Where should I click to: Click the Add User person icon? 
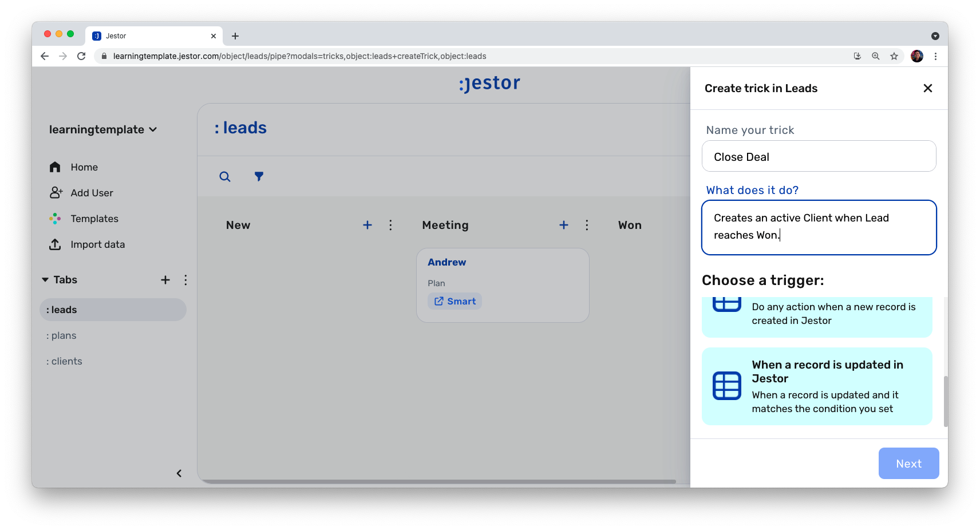coord(56,192)
